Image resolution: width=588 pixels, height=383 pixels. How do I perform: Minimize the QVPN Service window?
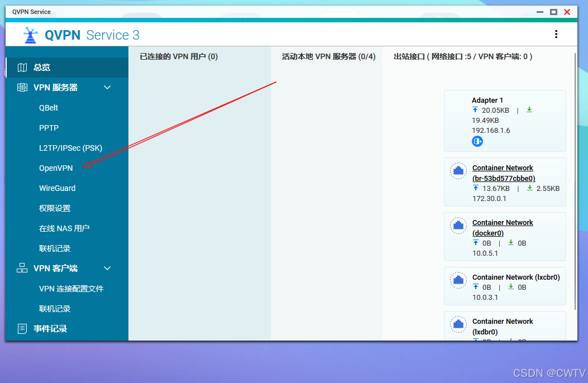[539, 12]
